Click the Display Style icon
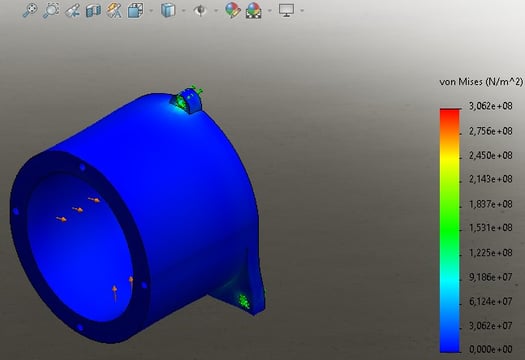The height and width of the screenshot is (360, 525). pos(168,10)
